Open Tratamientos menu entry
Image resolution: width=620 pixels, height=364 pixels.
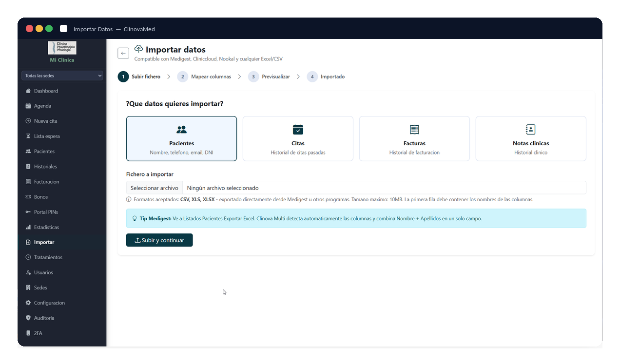pyautogui.click(x=62, y=257)
